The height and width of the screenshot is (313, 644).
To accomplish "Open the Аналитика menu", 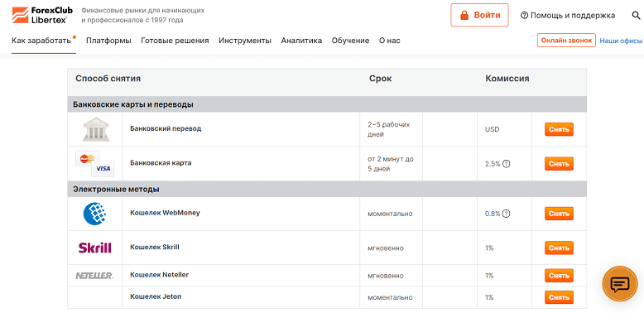I will point(301,41).
